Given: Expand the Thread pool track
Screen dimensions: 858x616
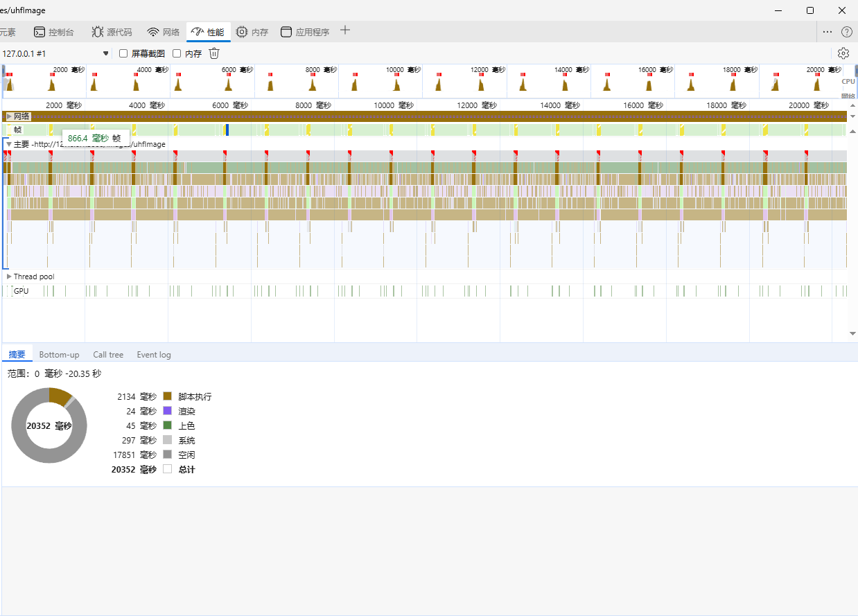Looking at the screenshot, I should pos(9,276).
